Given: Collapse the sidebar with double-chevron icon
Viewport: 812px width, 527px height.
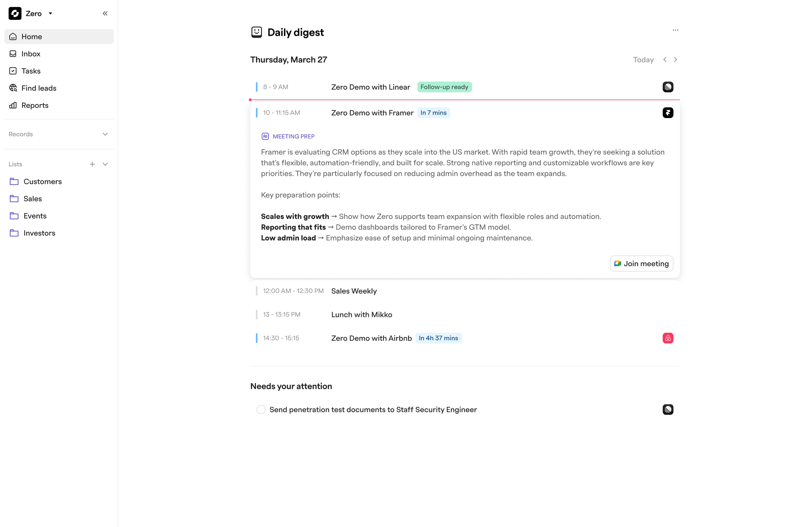Looking at the screenshot, I should [105, 14].
